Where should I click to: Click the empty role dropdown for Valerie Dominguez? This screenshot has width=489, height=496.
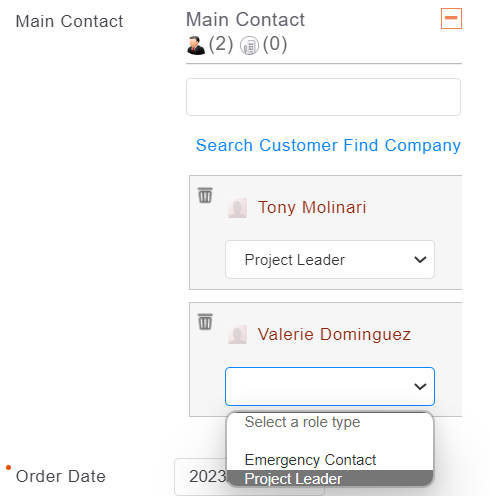coord(330,386)
